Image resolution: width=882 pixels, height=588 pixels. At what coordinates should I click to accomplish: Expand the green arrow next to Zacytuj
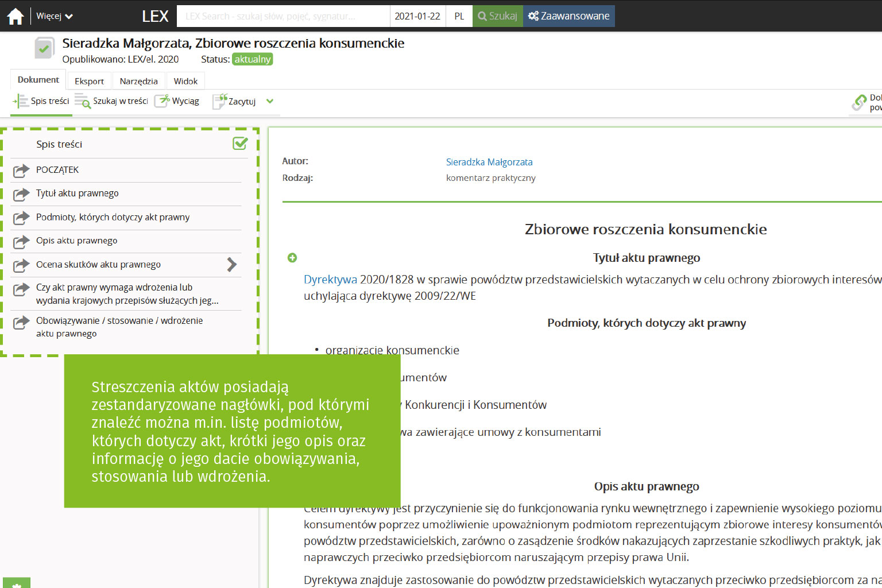pyautogui.click(x=270, y=101)
